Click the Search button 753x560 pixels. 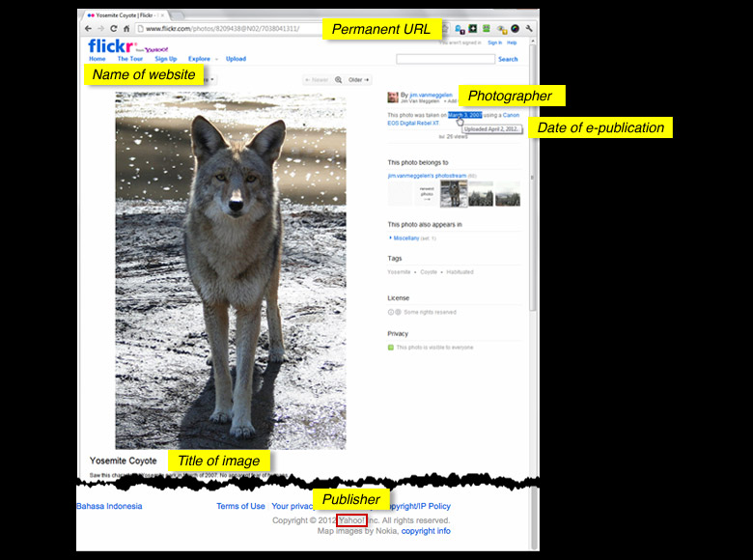coord(508,59)
